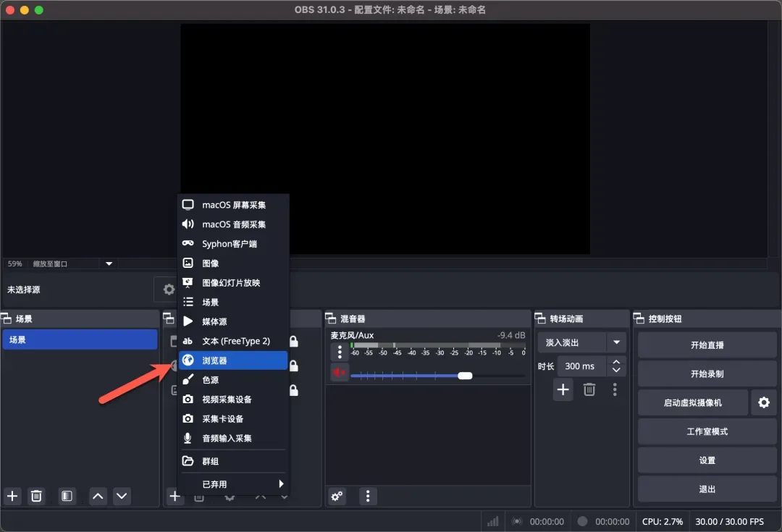Add 媒体源 media source
Image resolution: width=782 pixels, height=532 pixels.
[233, 321]
